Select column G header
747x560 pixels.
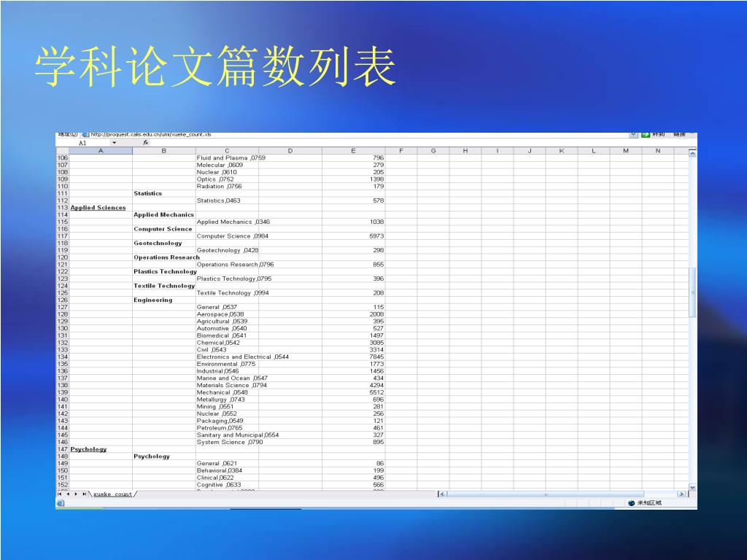click(x=433, y=151)
